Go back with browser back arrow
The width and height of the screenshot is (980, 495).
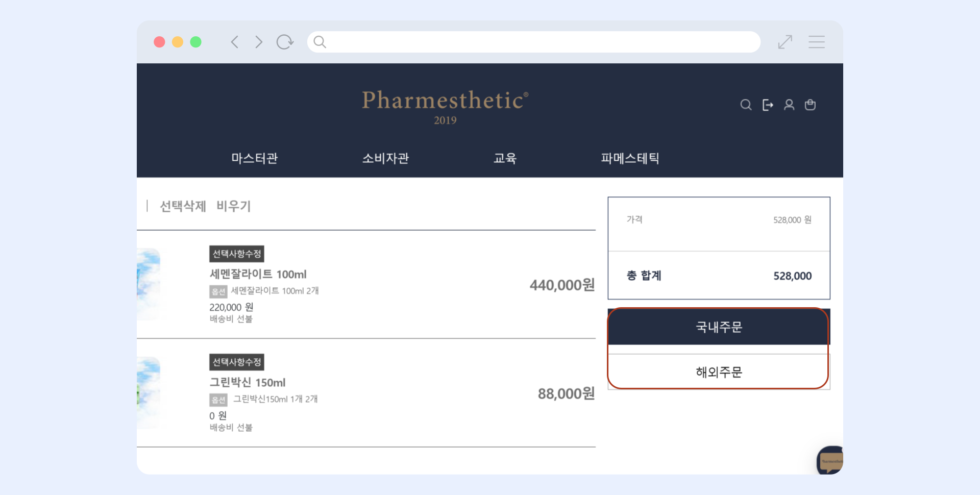coord(235,42)
